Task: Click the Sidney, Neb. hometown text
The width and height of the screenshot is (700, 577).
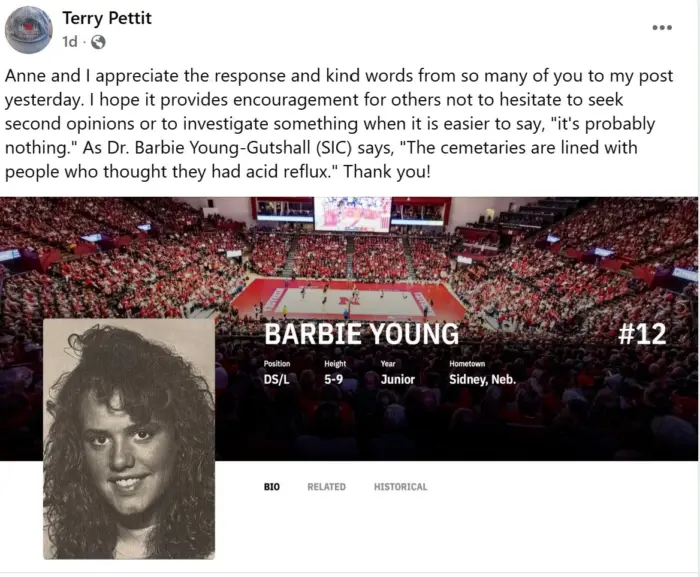Action: [482, 380]
